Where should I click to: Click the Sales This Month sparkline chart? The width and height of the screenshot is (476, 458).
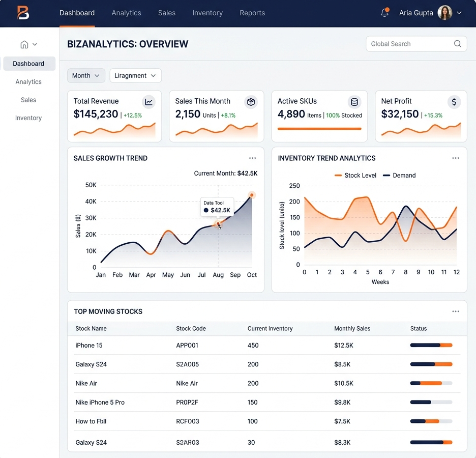pos(217,130)
